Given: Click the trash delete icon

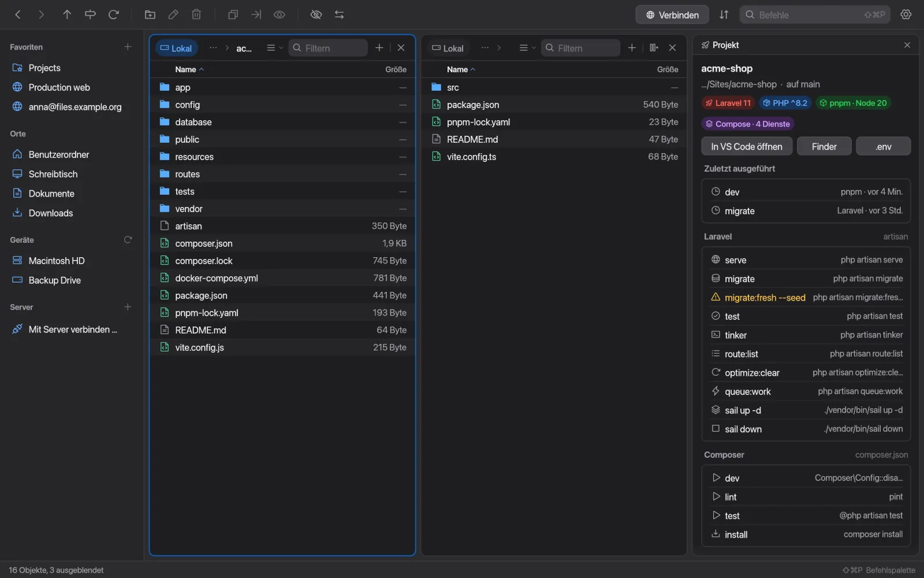Looking at the screenshot, I should [x=196, y=14].
